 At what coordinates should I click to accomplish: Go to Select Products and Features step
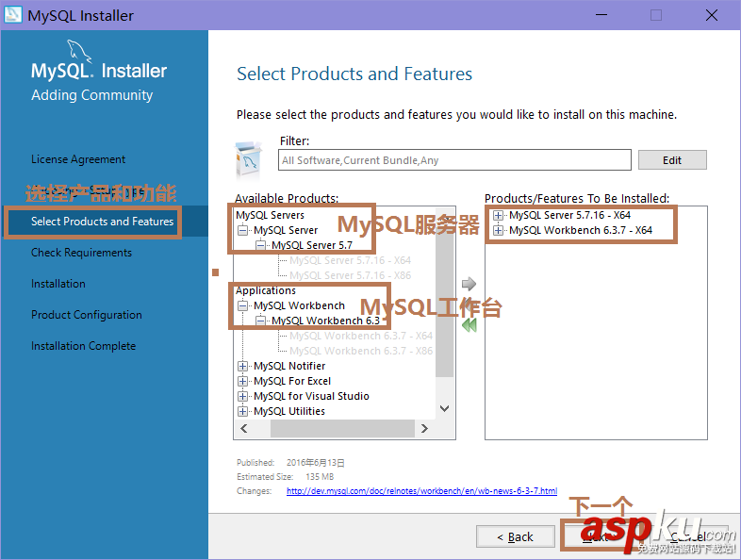click(x=102, y=222)
